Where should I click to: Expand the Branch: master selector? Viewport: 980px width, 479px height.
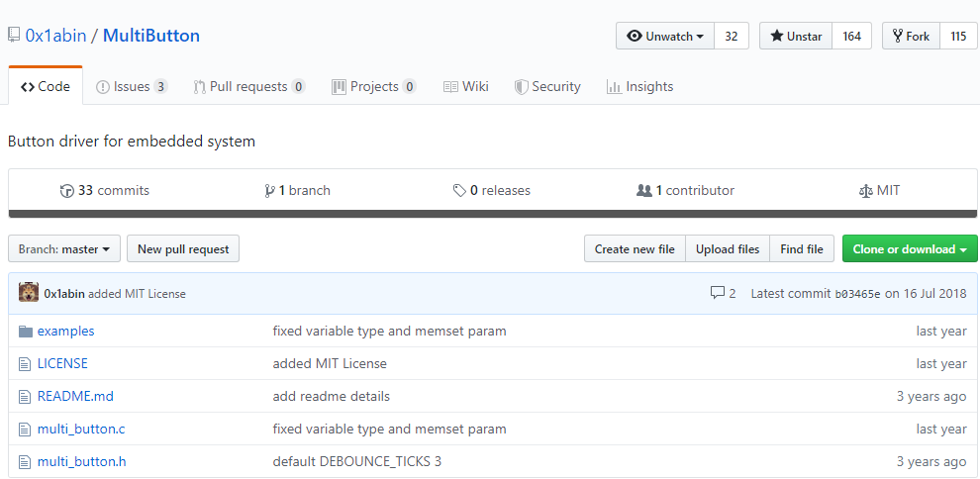64,249
